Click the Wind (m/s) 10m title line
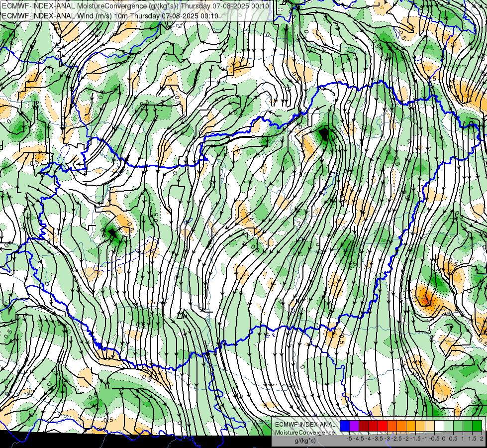 [x=110, y=16]
